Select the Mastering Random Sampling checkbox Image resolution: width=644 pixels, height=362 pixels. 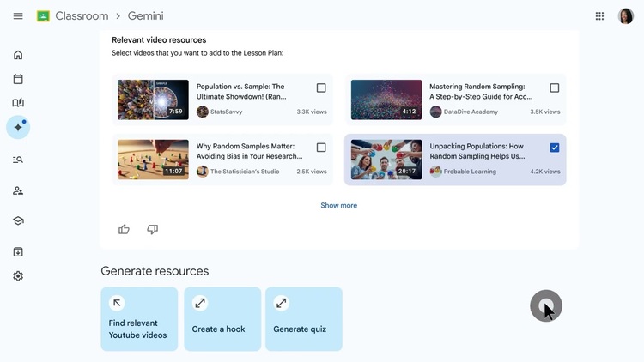[x=554, y=87]
